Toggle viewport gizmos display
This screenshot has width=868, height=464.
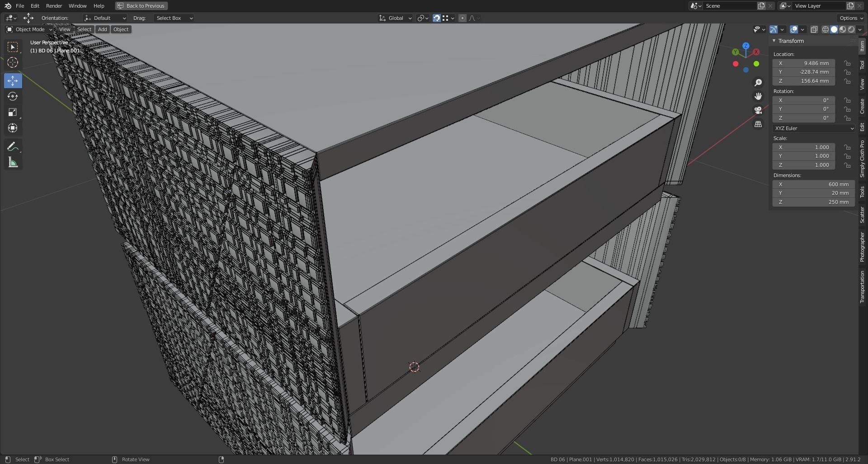click(x=774, y=29)
